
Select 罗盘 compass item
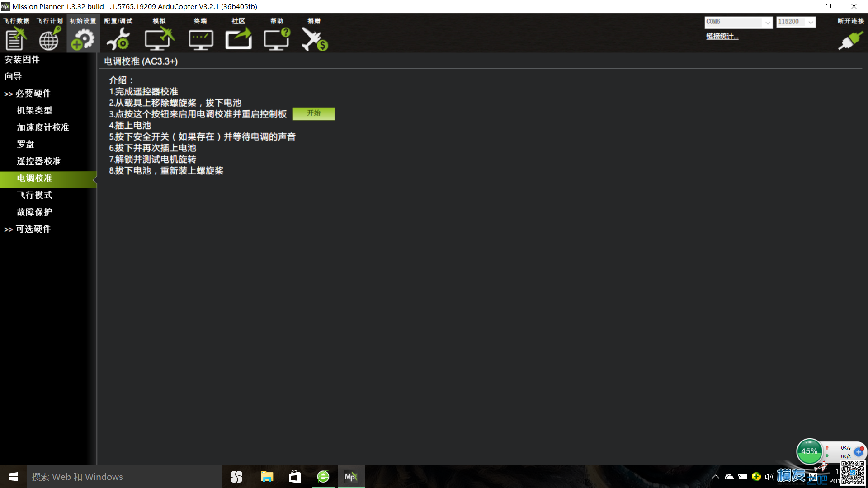[x=25, y=144]
